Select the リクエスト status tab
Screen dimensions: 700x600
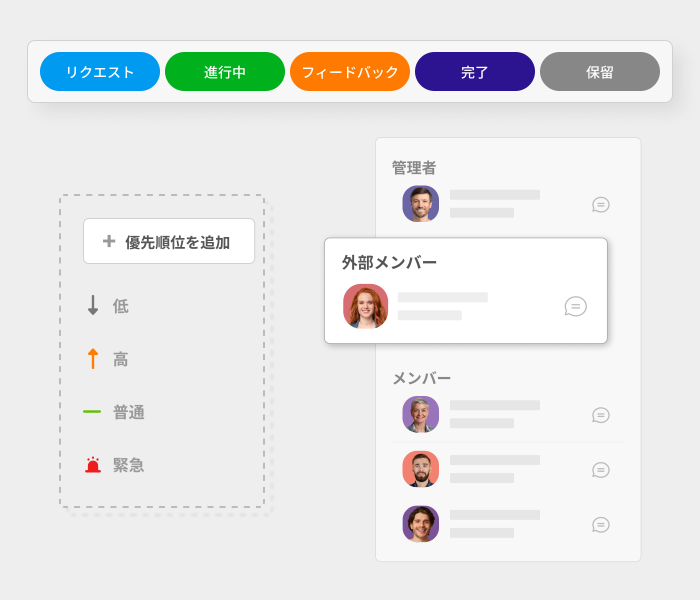[100, 72]
